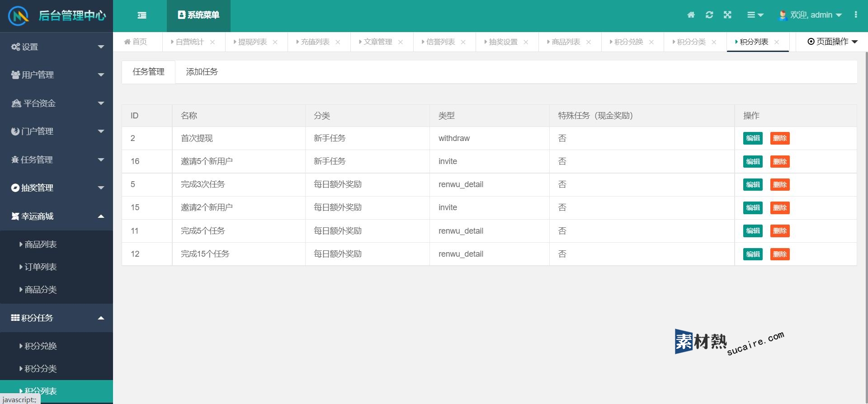
Task: Open 积分兑换 in sidebar
Action: [x=57, y=346]
